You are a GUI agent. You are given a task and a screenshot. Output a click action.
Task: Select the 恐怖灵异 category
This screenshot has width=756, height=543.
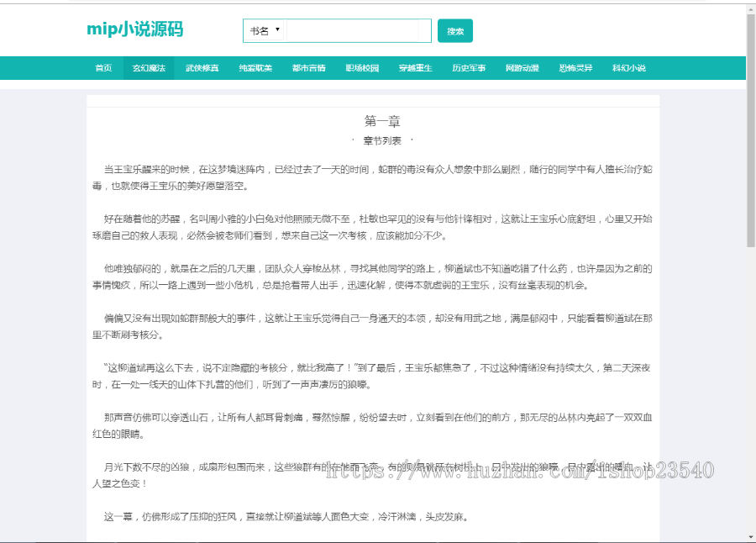(x=575, y=68)
